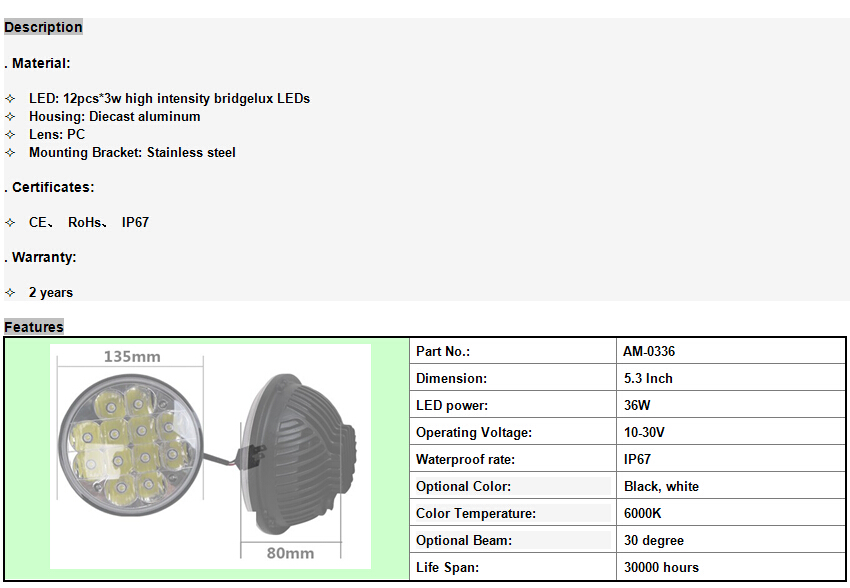Screen dimensions: 850x588
Task: Select the 6000K value cell
Action: (x=731, y=513)
